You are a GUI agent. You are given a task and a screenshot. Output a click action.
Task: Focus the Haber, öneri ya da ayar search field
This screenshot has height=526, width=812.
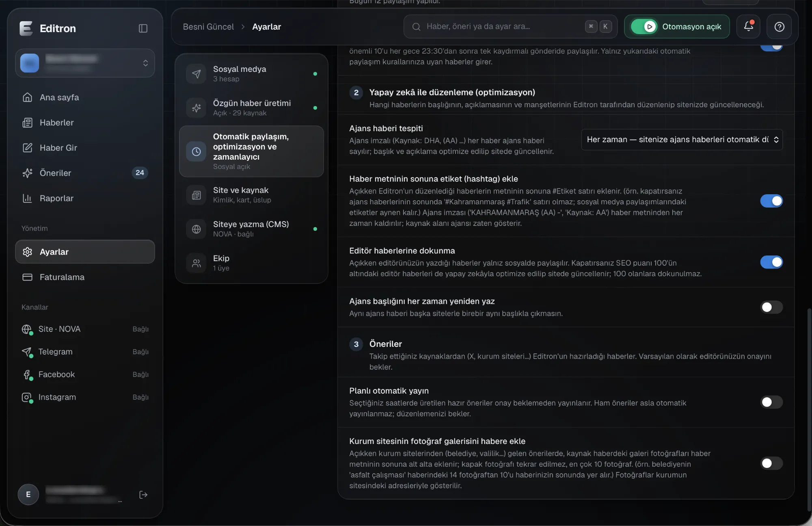point(510,26)
